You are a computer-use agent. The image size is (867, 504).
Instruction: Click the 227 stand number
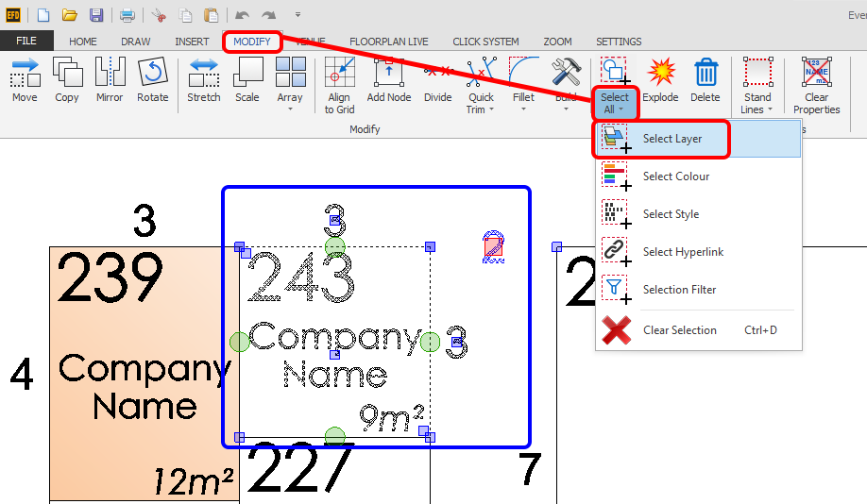coord(300,468)
